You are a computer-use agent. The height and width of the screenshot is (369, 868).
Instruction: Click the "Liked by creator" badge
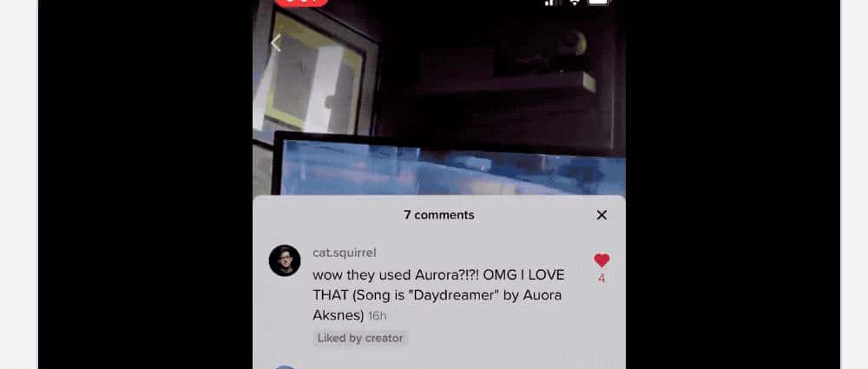(x=360, y=338)
